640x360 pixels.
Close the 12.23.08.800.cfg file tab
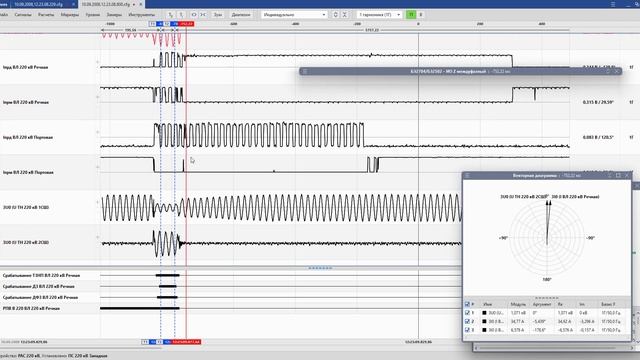[141, 4]
